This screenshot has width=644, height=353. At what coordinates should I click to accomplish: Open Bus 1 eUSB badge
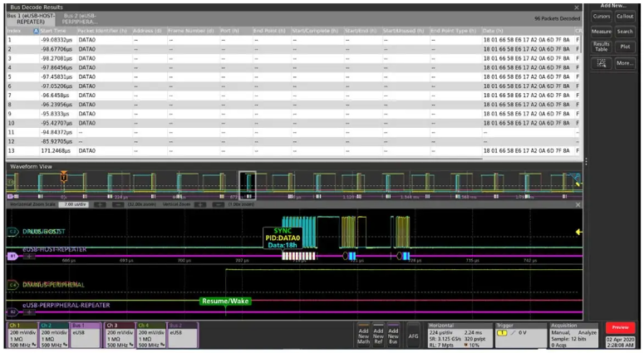point(86,335)
